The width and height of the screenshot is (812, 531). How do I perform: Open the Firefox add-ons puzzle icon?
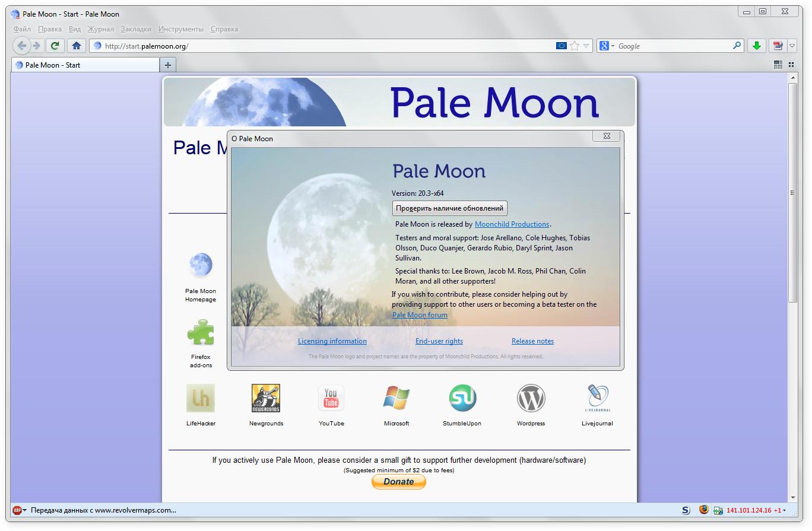[x=201, y=333]
